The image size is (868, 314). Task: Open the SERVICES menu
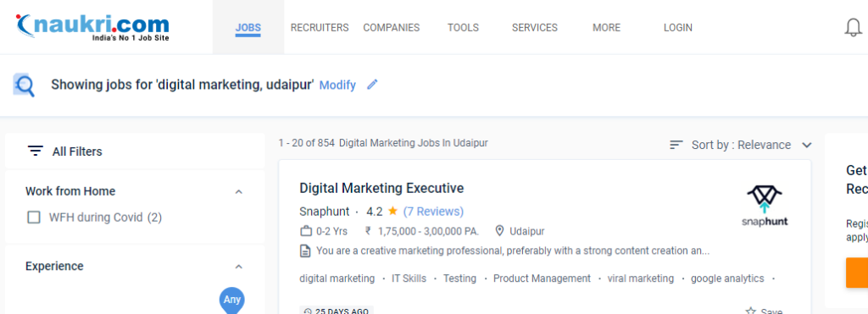(535, 28)
